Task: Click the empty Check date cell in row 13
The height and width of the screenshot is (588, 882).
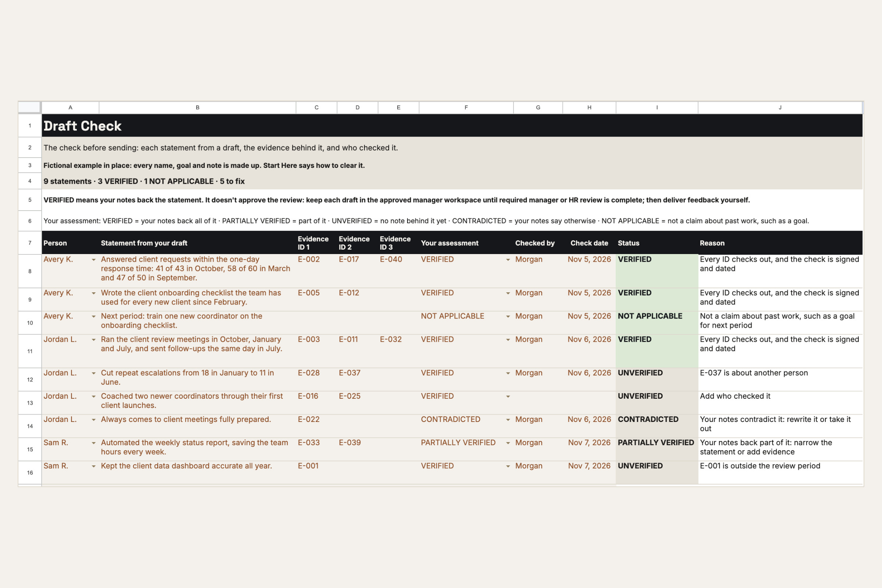Action: coord(589,403)
